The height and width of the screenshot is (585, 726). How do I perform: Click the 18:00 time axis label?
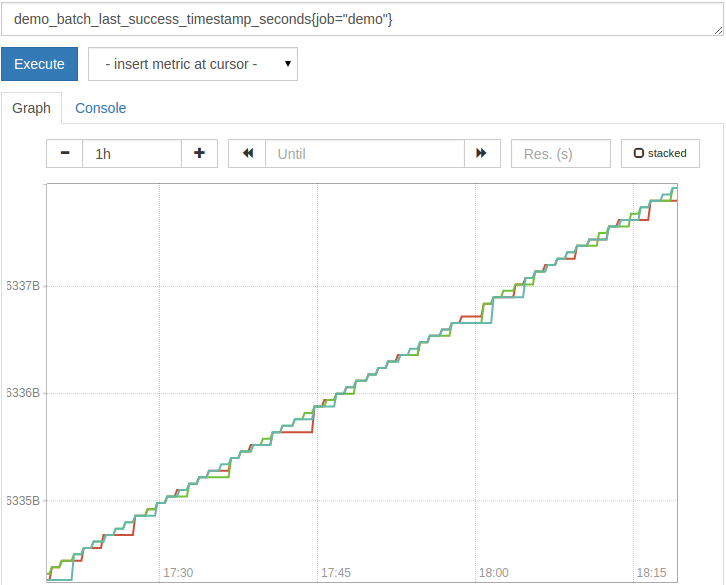[494, 573]
